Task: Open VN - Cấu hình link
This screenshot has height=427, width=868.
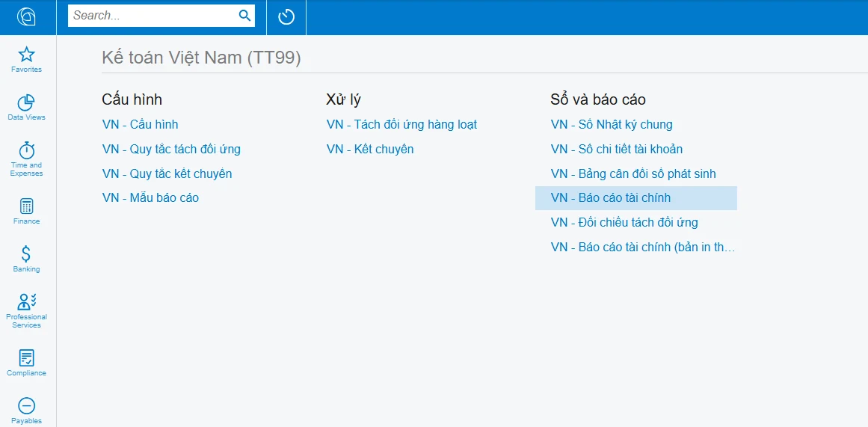Action: point(140,125)
